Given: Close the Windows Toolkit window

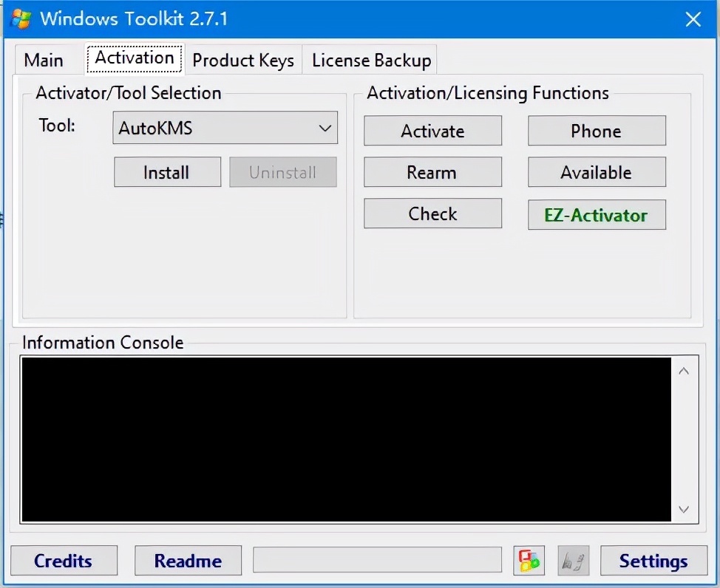Looking at the screenshot, I should [x=693, y=19].
